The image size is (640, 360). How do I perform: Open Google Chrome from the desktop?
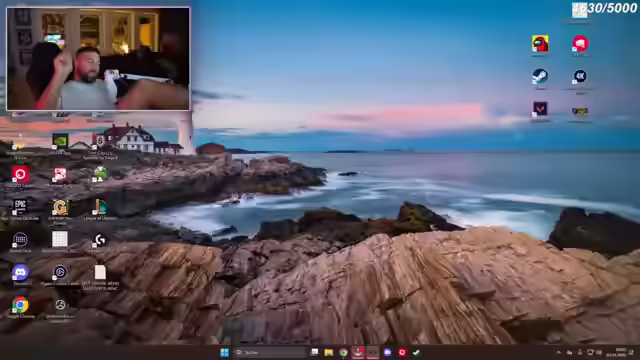point(20,305)
